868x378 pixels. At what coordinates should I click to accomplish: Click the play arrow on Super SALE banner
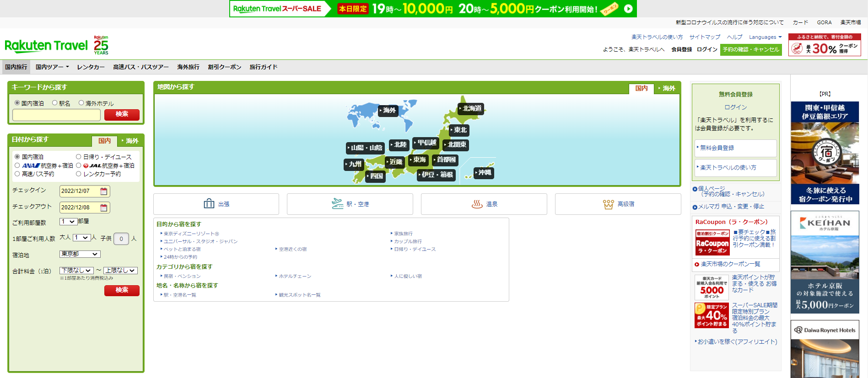pyautogui.click(x=628, y=9)
